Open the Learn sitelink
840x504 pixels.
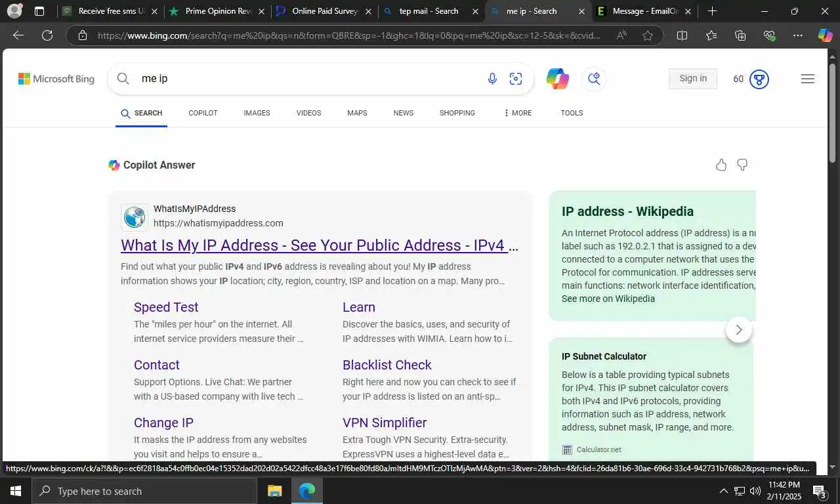(x=359, y=307)
